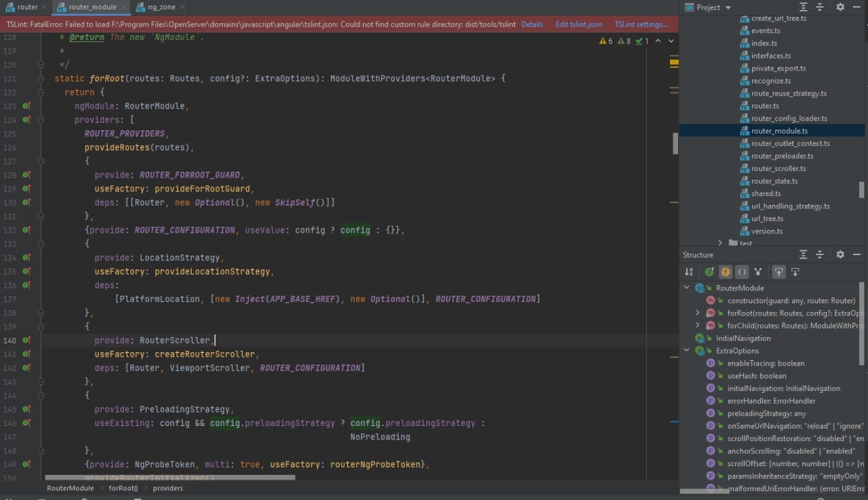Click the editor horizontal scrollbar
868x500 pixels.
point(170,478)
